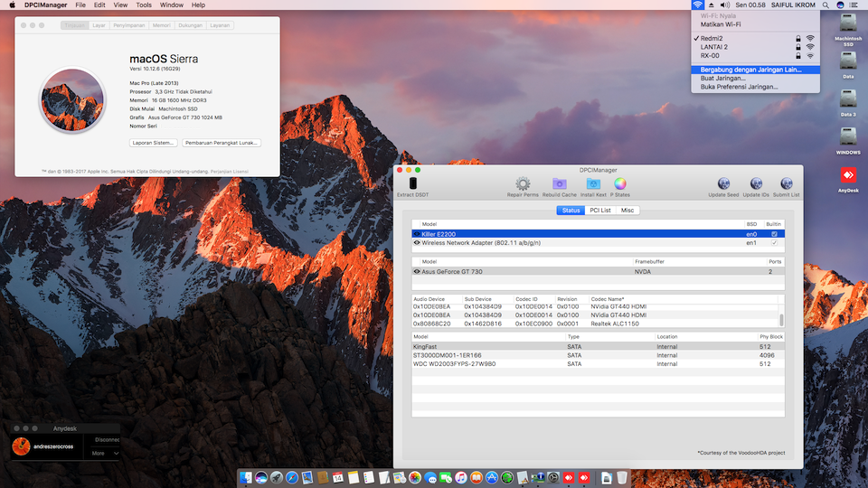
Task: Click the Pembaruan Perangkat Lunak button
Action: pyautogui.click(x=221, y=143)
